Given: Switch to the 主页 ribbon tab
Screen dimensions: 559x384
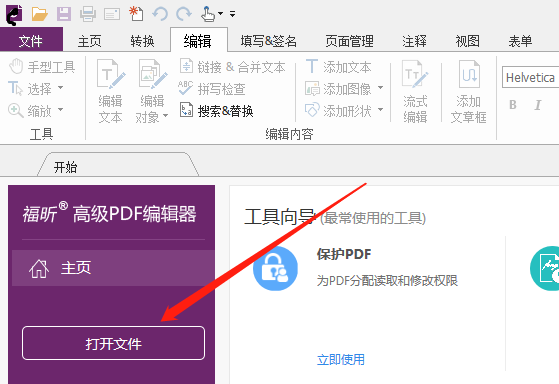Looking at the screenshot, I should coord(89,41).
